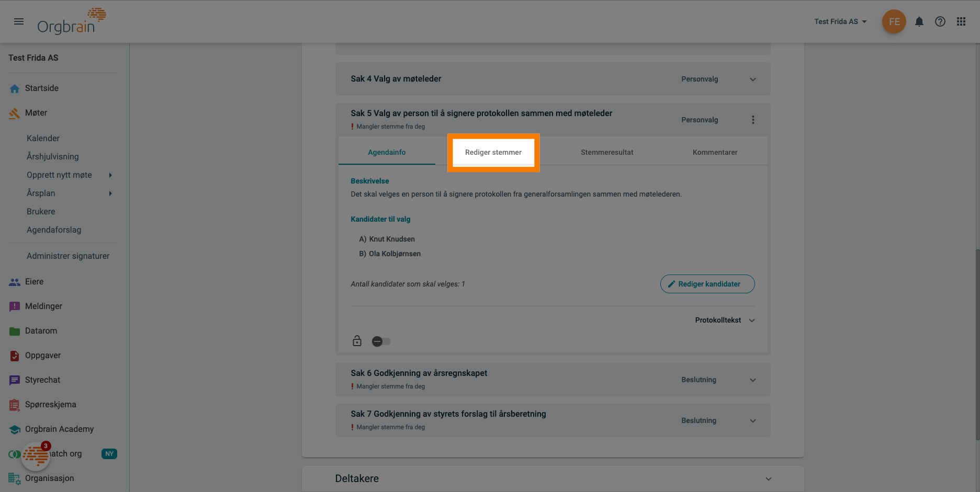The image size is (980, 492).
Task: Open Brukere in the sidebar
Action: tap(41, 212)
